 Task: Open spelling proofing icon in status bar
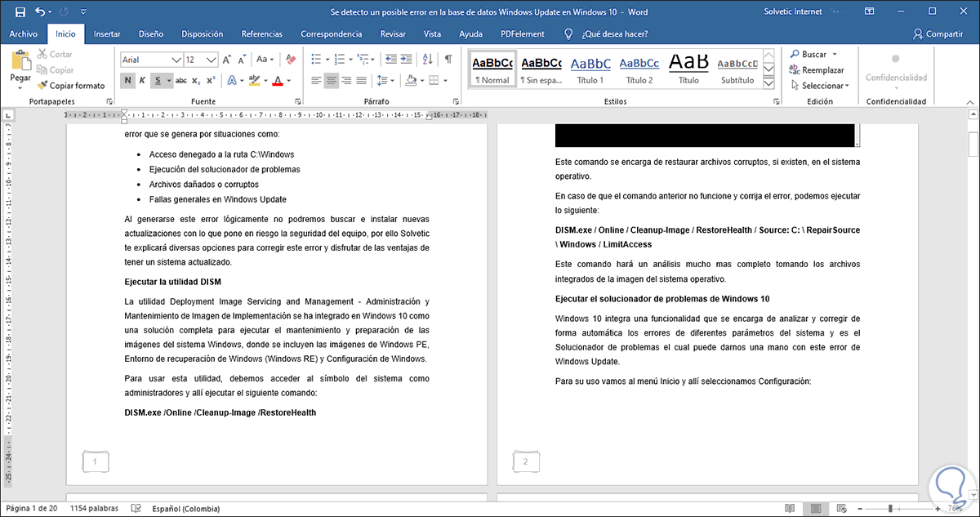point(136,508)
